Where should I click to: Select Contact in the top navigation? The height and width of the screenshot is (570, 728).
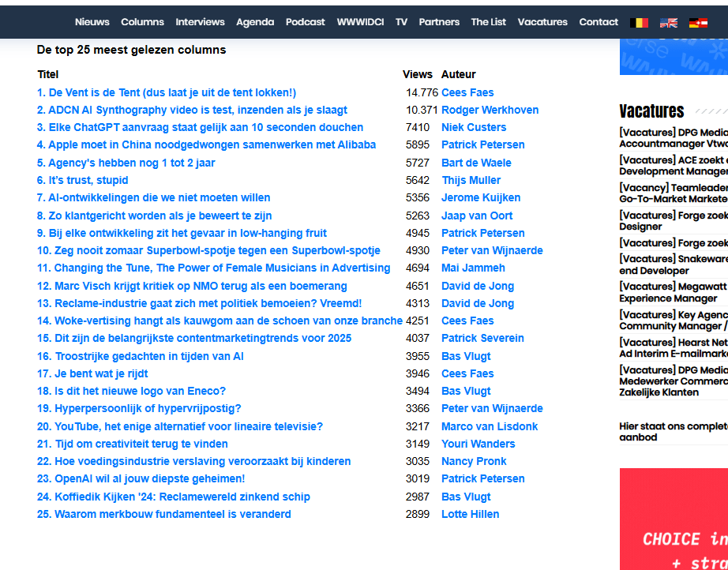click(599, 22)
